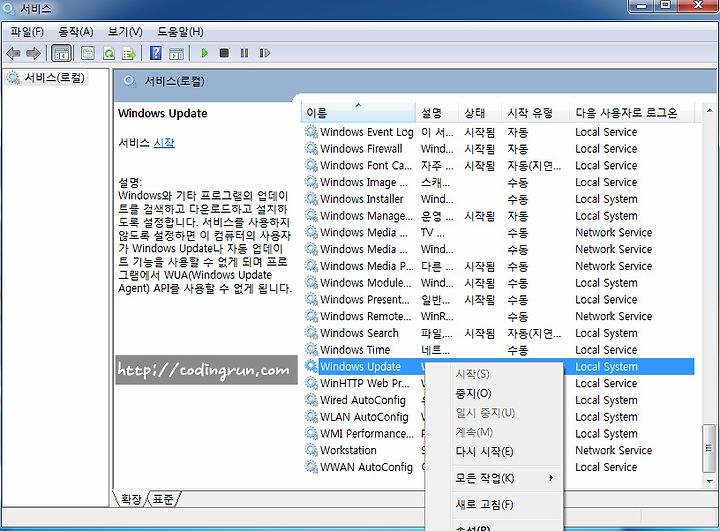Click gear icon of Windows Update row
The width and height of the screenshot is (720, 531).
311,366
